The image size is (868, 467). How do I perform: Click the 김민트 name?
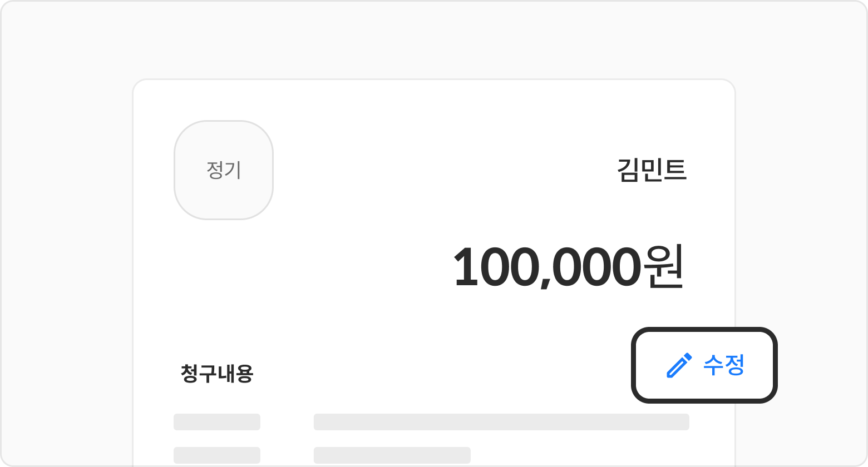(652, 170)
